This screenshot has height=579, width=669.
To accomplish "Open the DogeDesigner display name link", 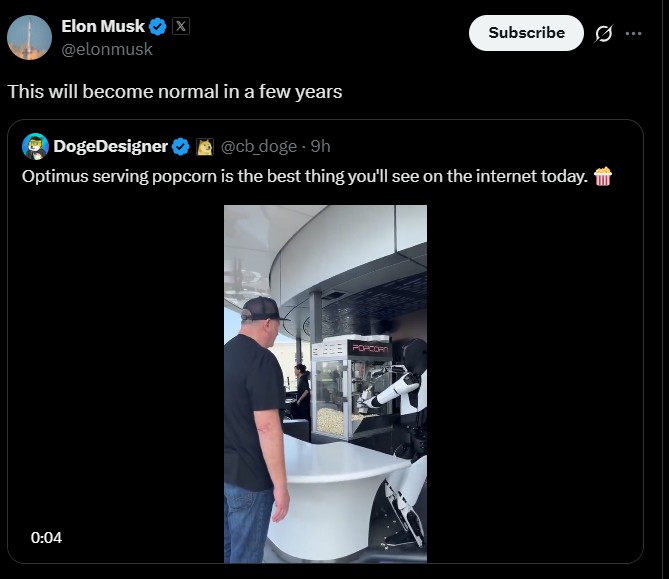I will [x=110, y=147].
